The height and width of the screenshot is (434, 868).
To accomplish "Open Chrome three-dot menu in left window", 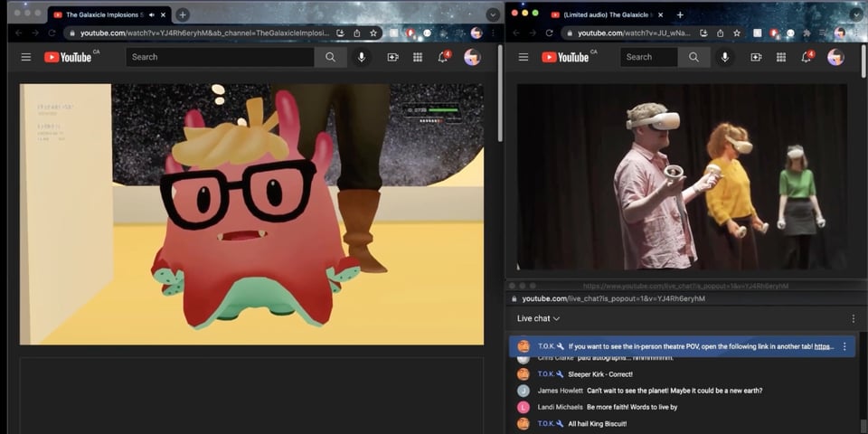I will click(x=493, y=33).
